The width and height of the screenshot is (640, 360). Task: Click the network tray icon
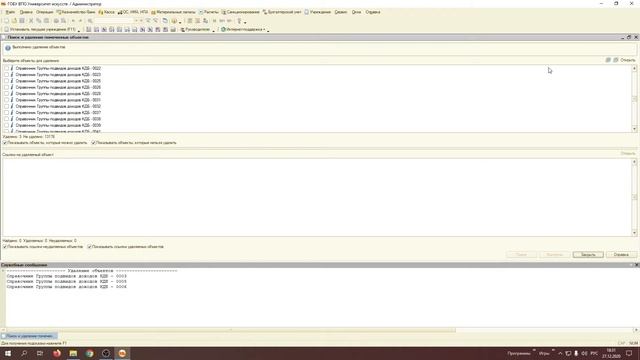[x=568, y=353]
